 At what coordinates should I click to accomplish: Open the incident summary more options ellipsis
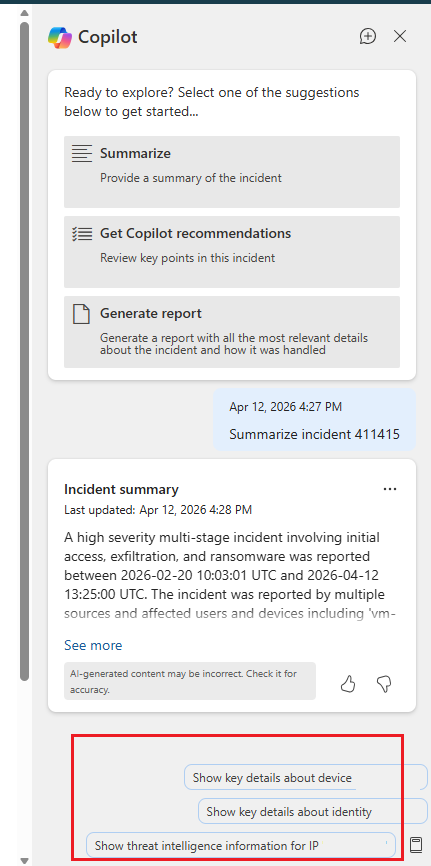[390, 489]
